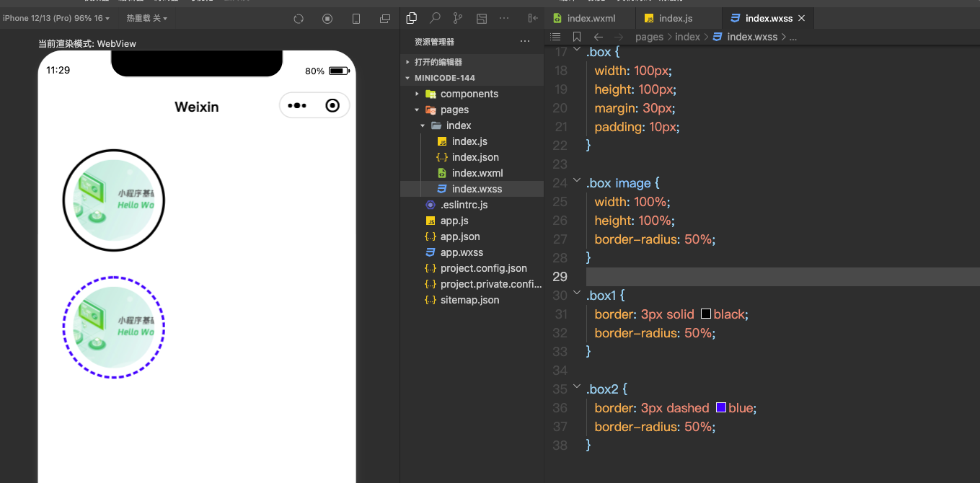Open the .eslintrc.js file
Screen dimensions: 980x483
click(472, 205)
